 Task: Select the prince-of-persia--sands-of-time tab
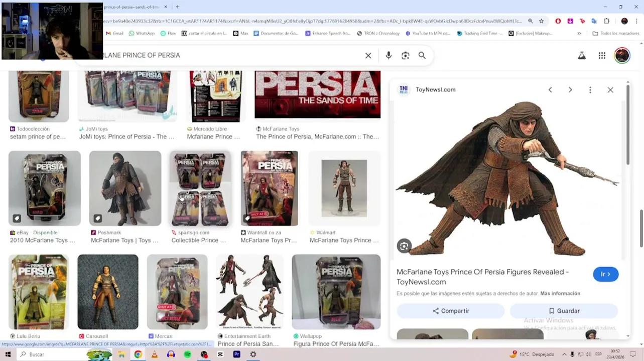(133, 7)
